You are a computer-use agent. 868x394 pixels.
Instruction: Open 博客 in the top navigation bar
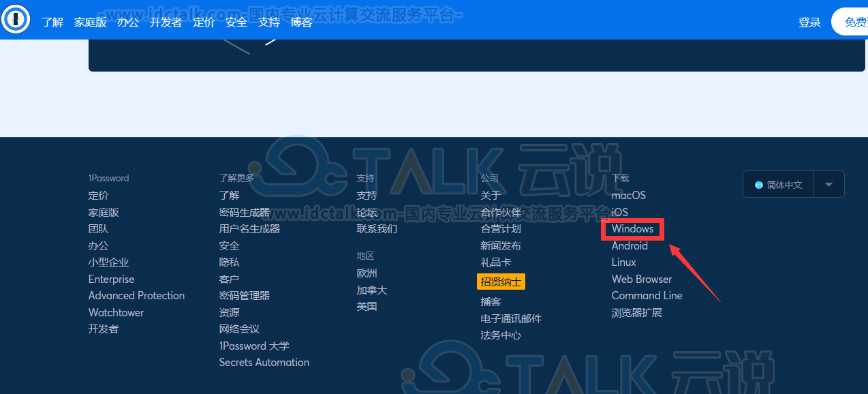pyautogui.click(x=301, y=22)
